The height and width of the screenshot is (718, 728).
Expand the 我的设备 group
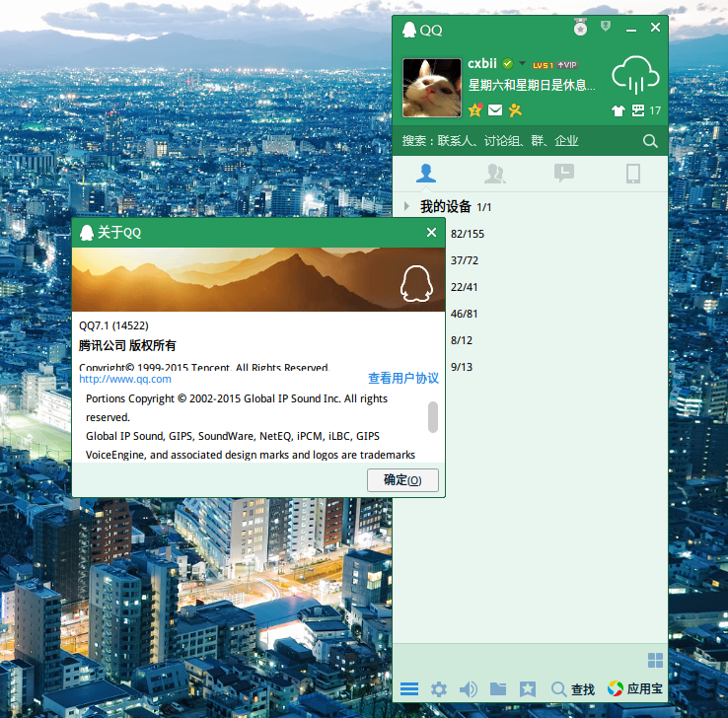coord(406,207)
